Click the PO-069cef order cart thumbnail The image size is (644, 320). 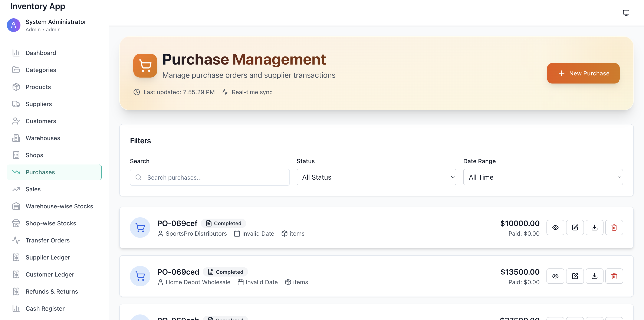click(x=140, y=227)
